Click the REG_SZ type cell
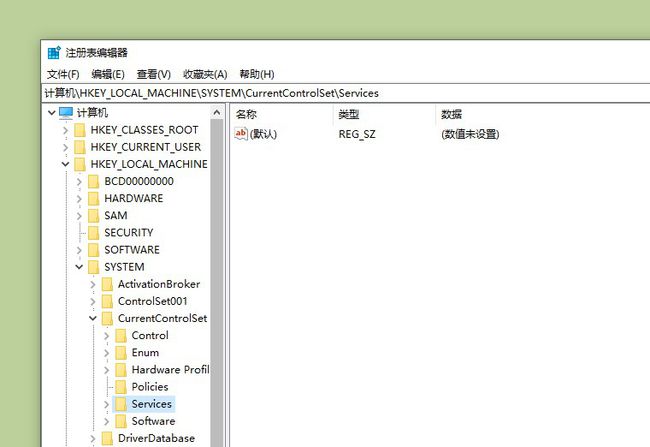This screenshot has width=650, height=447. (357, 134)
